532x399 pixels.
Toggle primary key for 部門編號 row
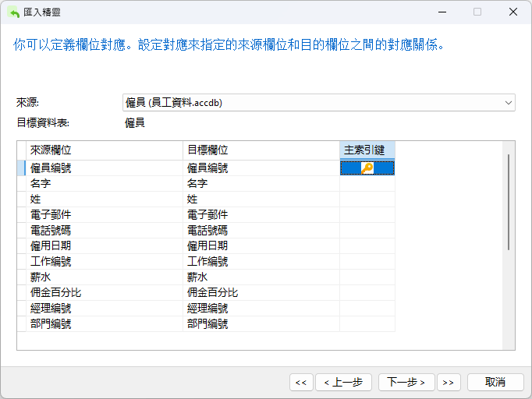(367, 323)
